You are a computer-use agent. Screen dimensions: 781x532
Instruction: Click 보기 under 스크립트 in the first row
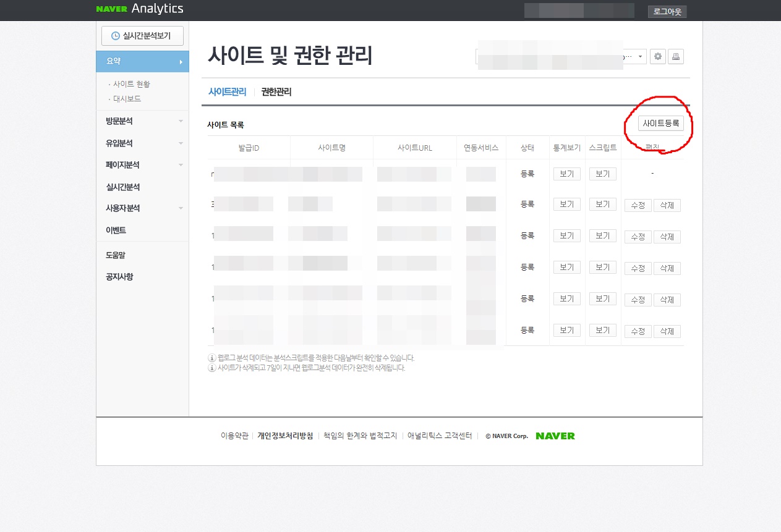pos(602,174)
